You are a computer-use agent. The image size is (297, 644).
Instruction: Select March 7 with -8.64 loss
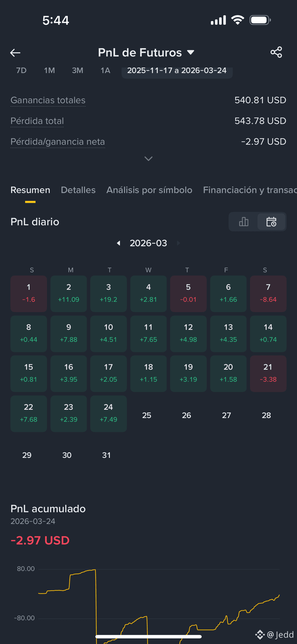click(x=268, y=293)
